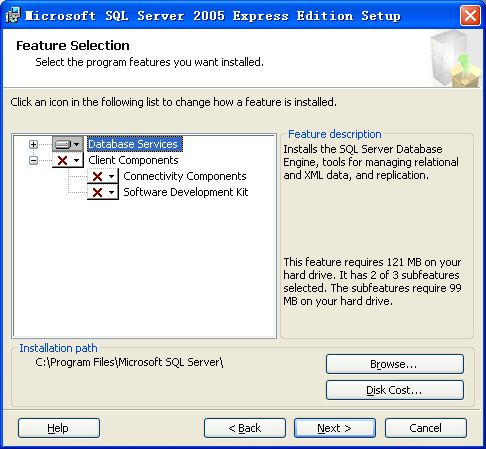Image resolution: width=486 pixels, height=449 pixels.
Task: Select Client Components in the feature list
Action: point(133,160)
